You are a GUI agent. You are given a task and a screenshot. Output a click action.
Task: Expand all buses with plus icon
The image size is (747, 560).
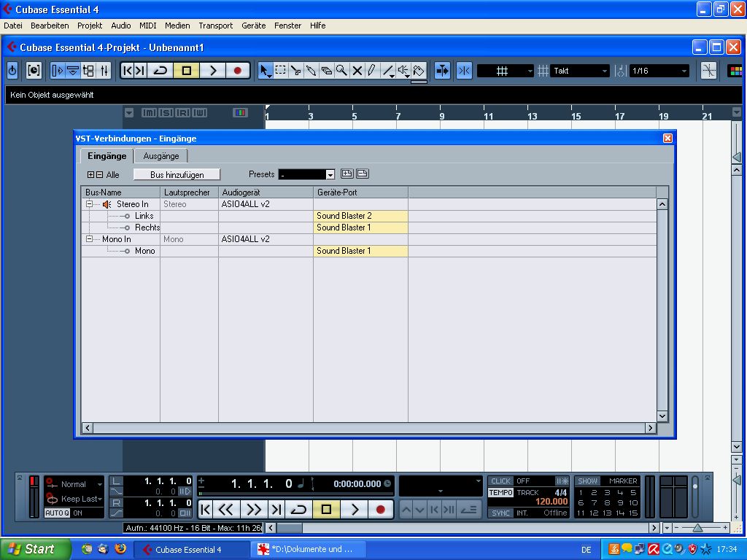(x=90, y=175)
